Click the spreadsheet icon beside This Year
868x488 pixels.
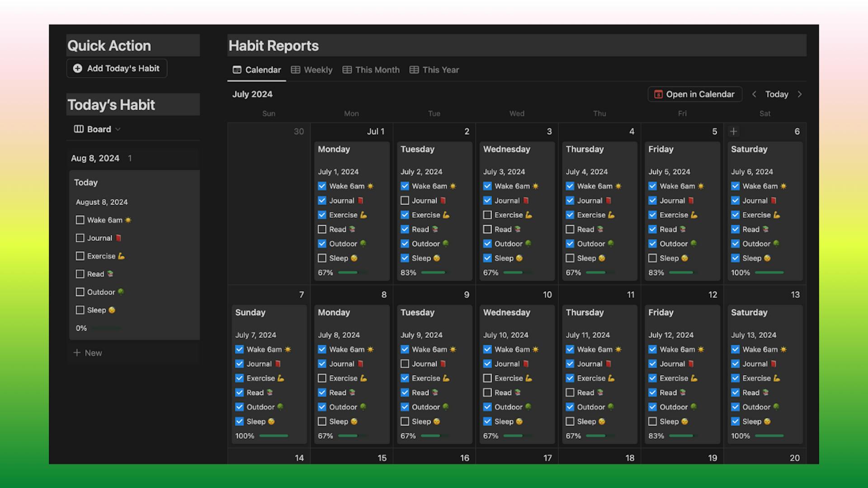pos(413,70)
